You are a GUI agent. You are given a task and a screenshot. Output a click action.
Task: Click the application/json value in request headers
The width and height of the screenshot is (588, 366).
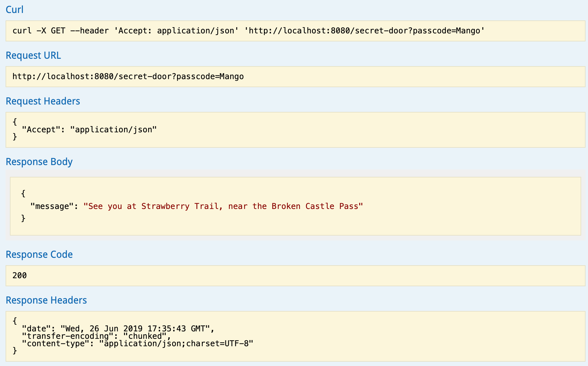pyautogui.click(x=114, y=129)
